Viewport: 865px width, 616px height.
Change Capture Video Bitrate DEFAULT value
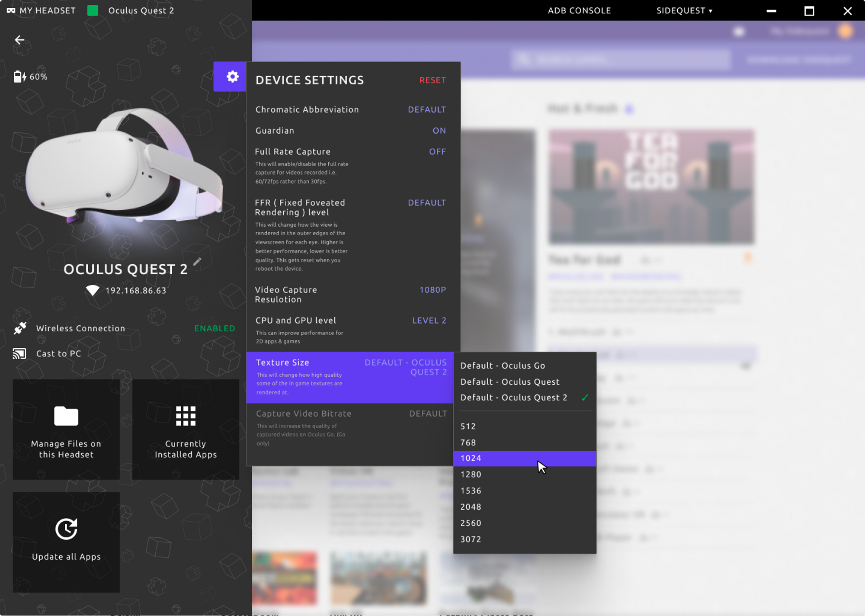point(428,414)
